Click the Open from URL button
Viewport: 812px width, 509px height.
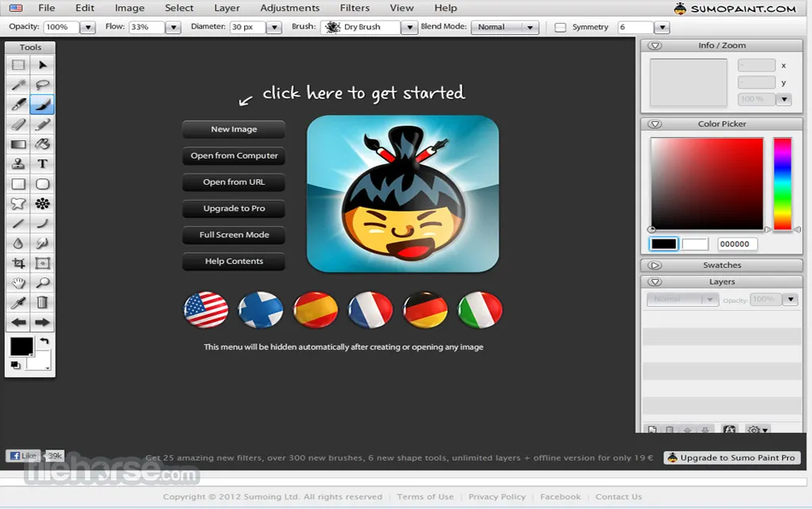[233, 182]
